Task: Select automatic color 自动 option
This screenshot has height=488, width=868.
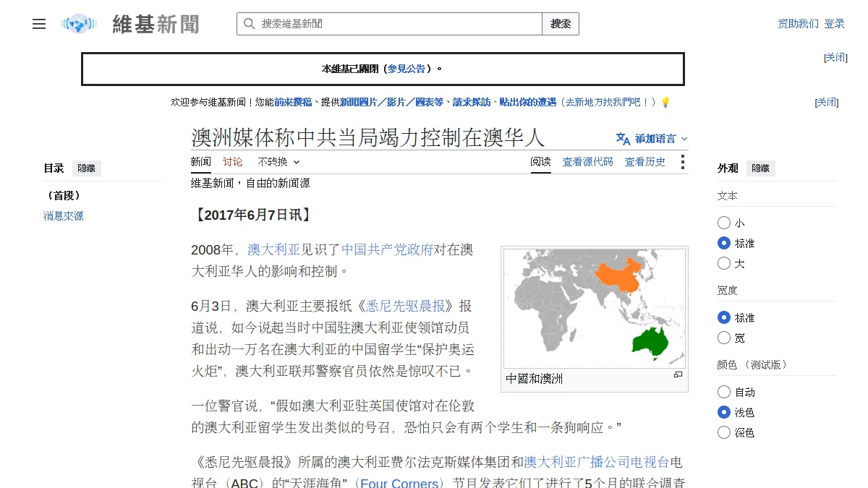Action: (x=724, y=392)
